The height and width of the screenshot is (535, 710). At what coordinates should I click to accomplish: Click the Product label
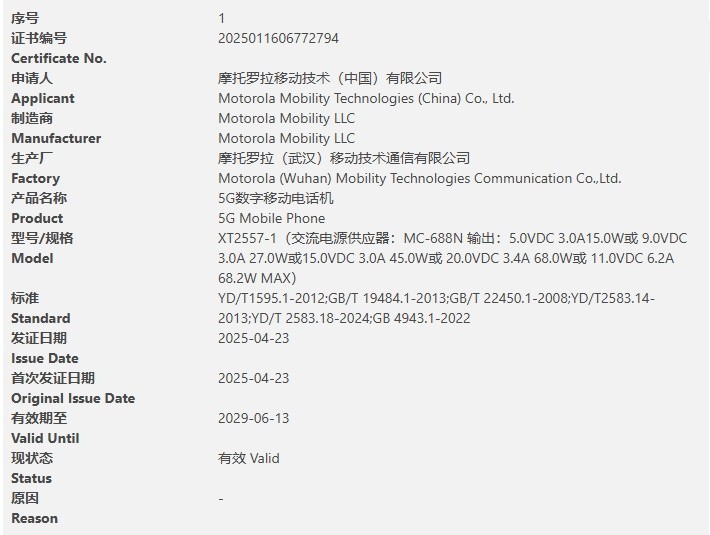pyautogui.click(x=37, y=218)
